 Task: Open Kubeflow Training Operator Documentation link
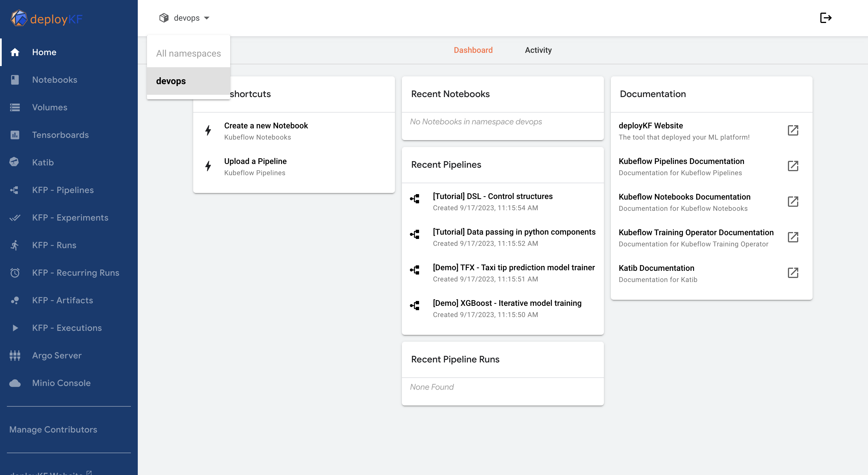tap(711, 238)
